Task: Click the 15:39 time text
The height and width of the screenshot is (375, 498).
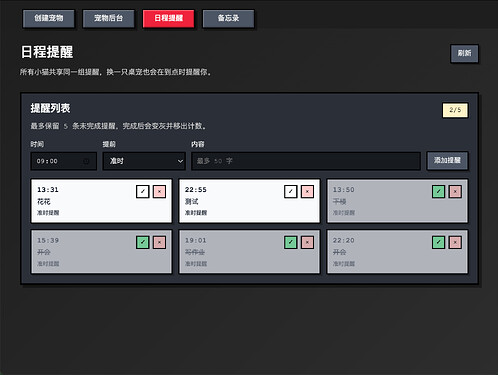Action: (x=48, y=240)
